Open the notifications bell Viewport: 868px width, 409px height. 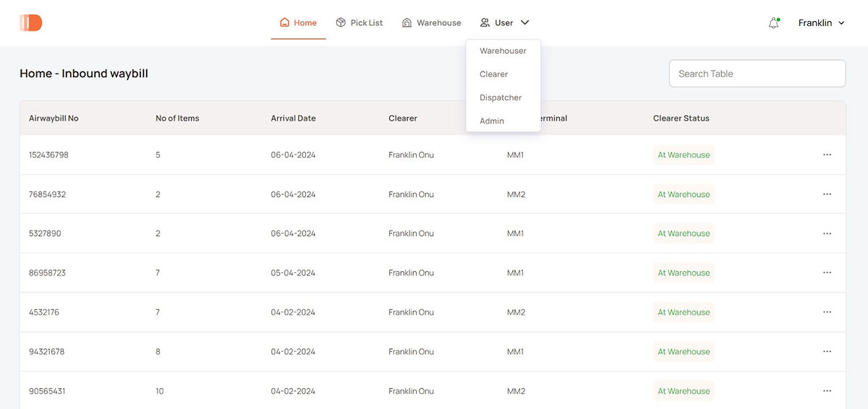pos(774,23)
